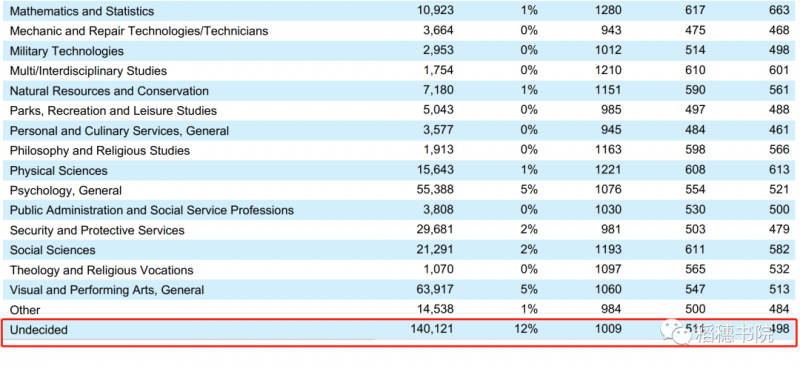This screenshot has width=800, height=369.
Task: Select the 'Social Sciences' row label
Action: tap(53, 250)
